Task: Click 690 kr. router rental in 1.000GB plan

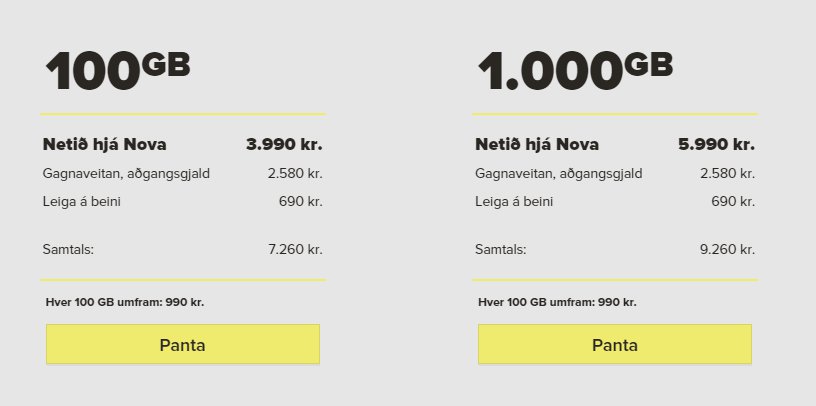Action: pos(733,202)
